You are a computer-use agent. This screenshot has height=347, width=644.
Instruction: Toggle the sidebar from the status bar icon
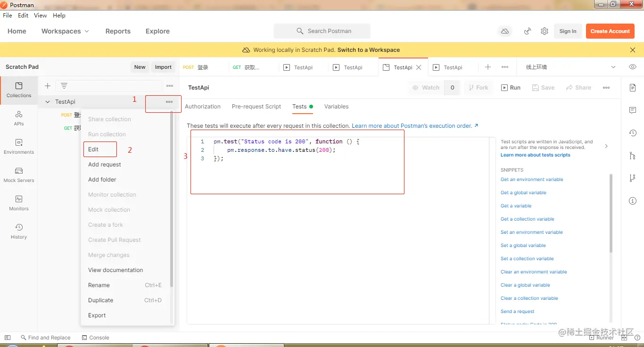[7, 338]
